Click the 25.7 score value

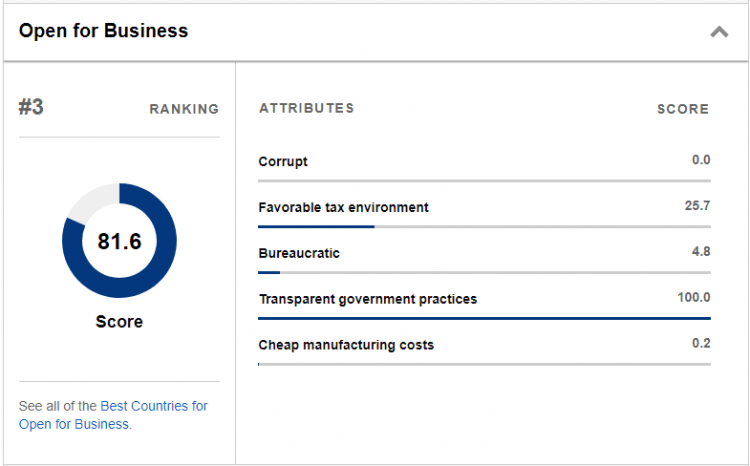tap(697, 206)
